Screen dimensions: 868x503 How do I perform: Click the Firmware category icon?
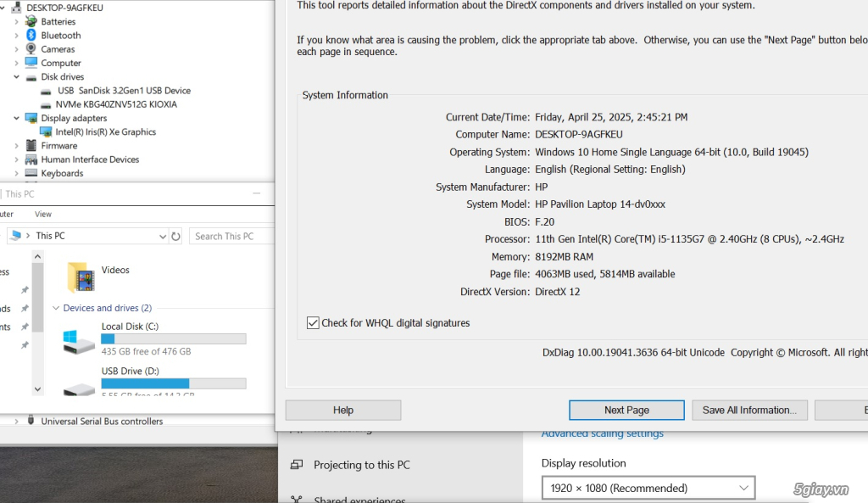[x=31, y=146]
